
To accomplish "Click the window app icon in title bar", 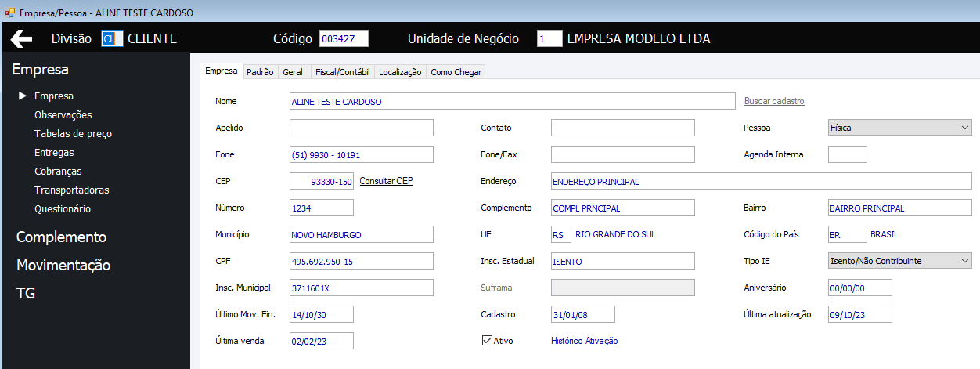I will [x=9, y=13].
